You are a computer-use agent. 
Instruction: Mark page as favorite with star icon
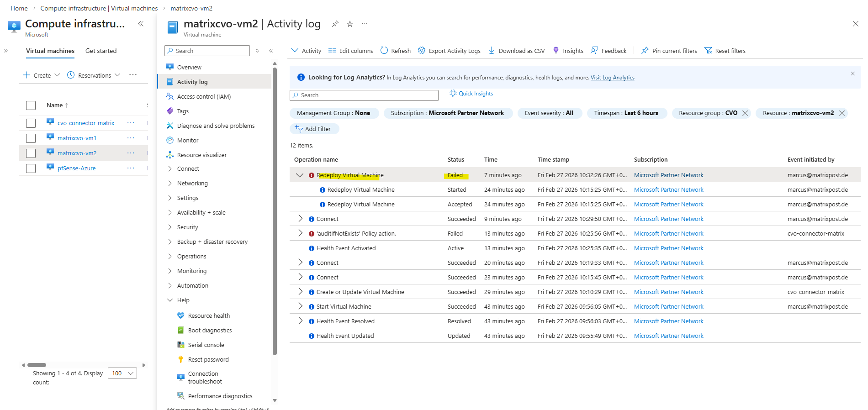[350, 24]
